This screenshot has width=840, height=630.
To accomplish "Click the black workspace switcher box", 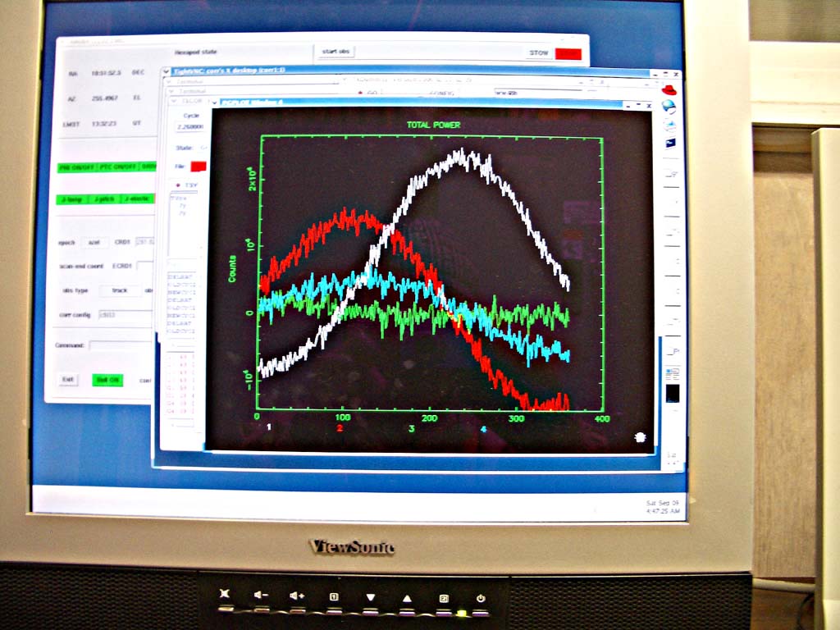I will tap(672, 394).
